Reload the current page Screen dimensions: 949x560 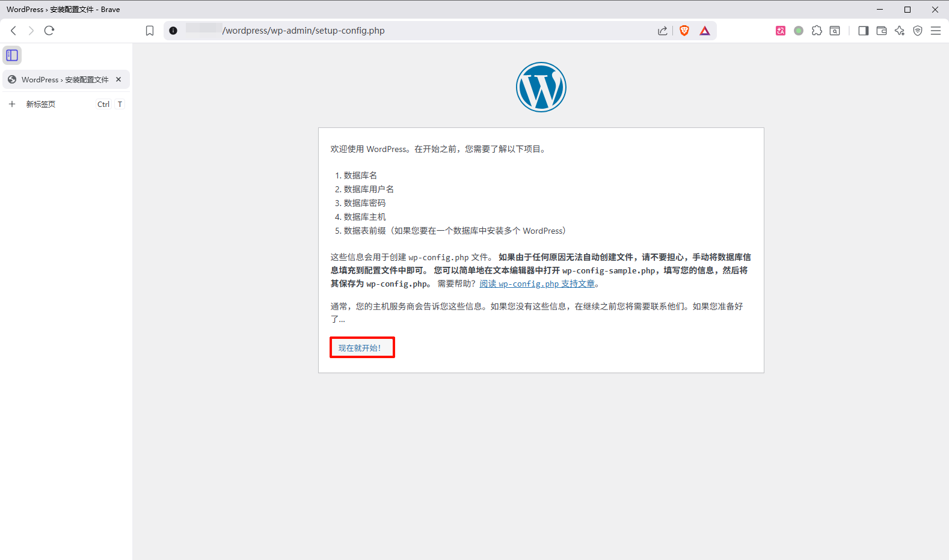tap(49, 31)
